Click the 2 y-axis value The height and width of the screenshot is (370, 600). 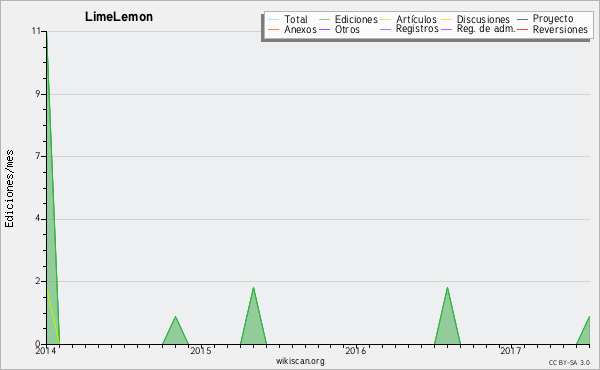click(38, 281)
